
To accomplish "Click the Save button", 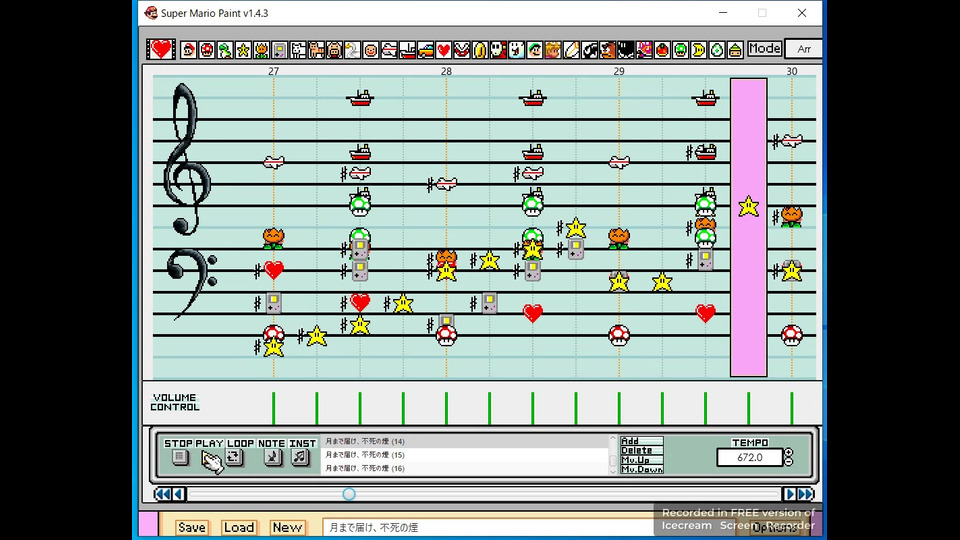I will [x=192, y=527].
